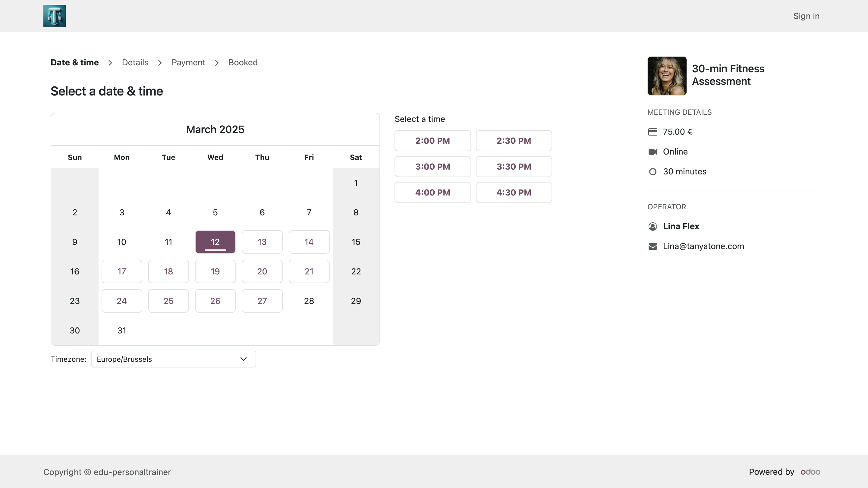Select the 2:00 PM time slot
Image resolution: width=868 pixels, height=488 pixels.
[432, 140]
